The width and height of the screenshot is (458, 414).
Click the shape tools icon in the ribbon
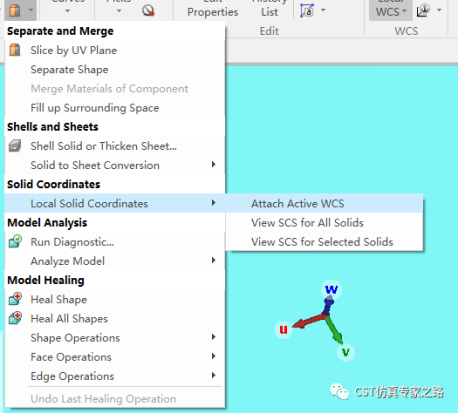(x=15, y=10)
